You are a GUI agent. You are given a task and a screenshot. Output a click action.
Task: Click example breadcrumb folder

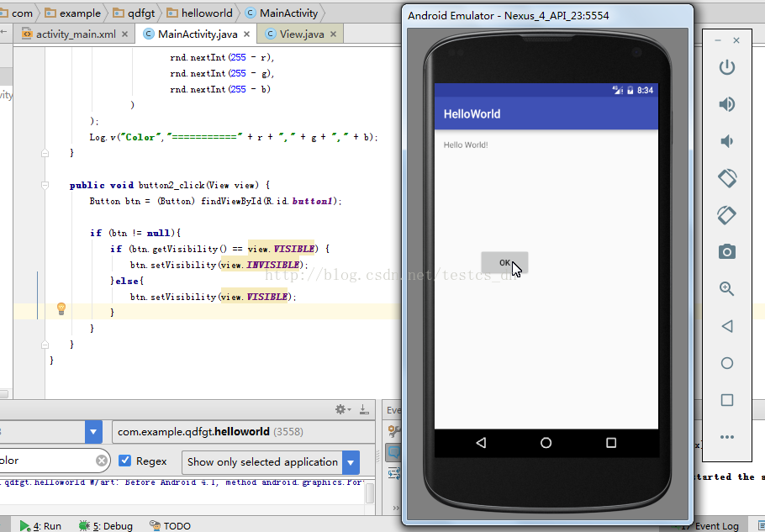coord(72,13)
